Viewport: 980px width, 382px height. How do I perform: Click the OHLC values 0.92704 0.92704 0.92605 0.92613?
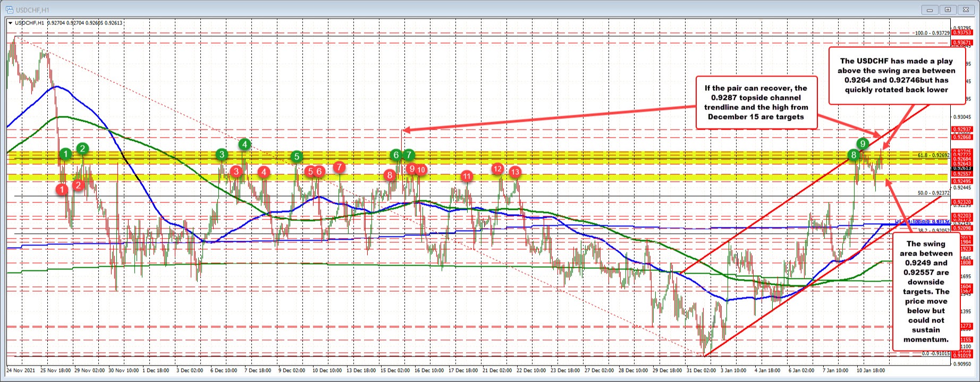[85, 23]
